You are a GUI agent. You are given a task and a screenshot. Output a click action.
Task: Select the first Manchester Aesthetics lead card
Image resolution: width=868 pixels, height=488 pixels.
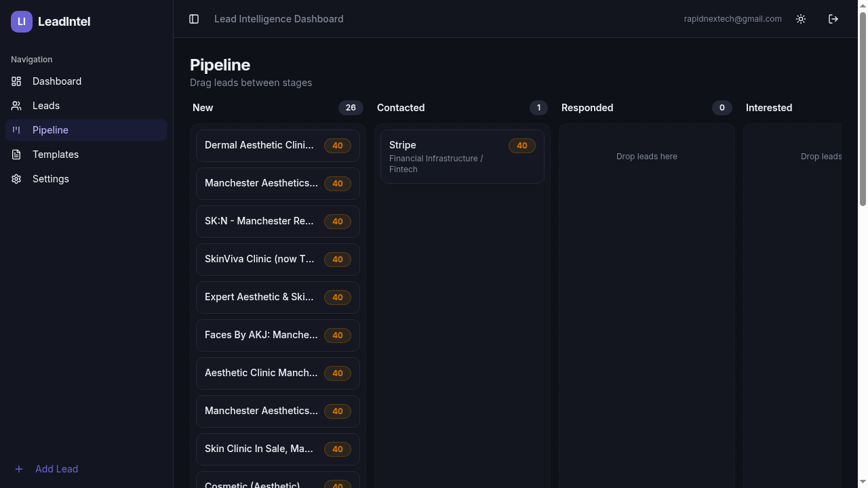278,183
